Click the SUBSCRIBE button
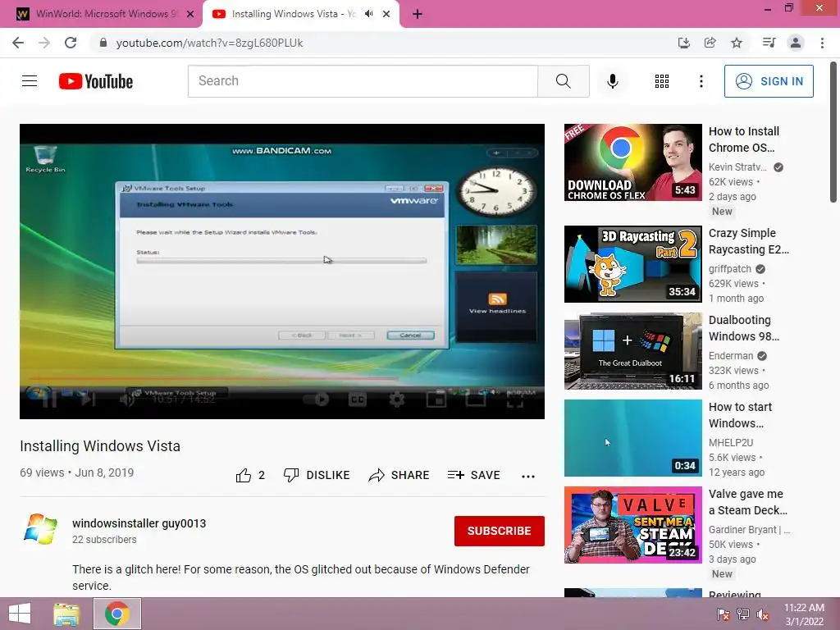 point(500,531)
